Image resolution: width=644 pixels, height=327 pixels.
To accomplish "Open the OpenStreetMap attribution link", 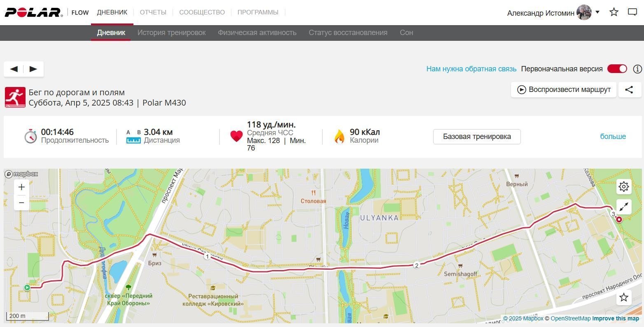I will click(x=571, y=318).
